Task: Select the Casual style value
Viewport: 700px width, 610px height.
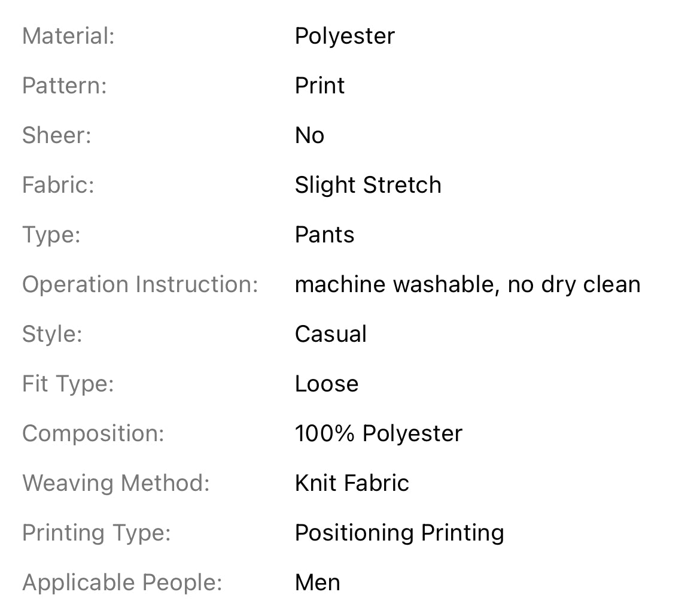Action: point(330,334)
